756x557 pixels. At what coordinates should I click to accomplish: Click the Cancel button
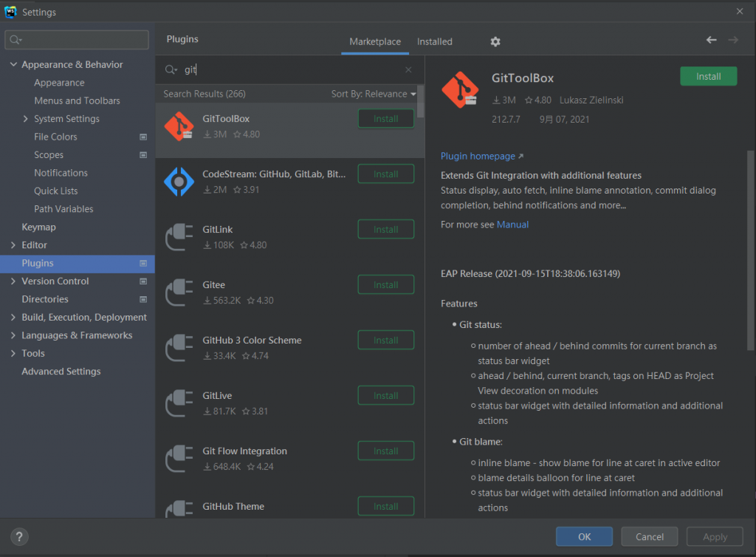(650, 537)
